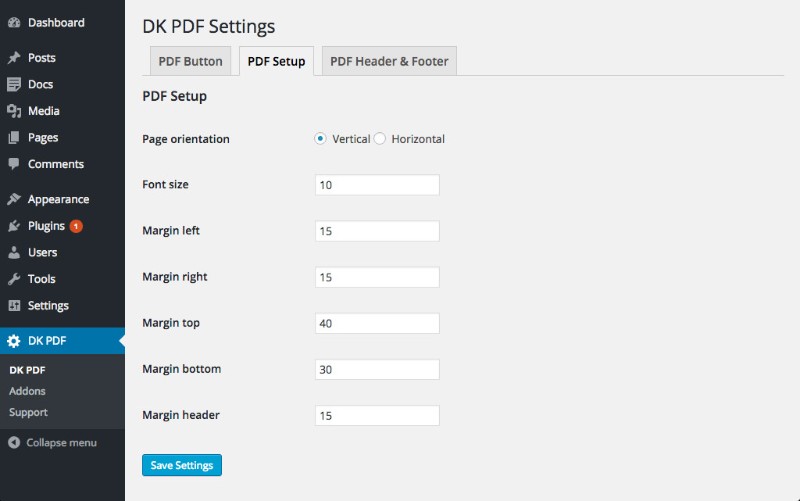Open the Comments menu item

click(x=56, y=164)
